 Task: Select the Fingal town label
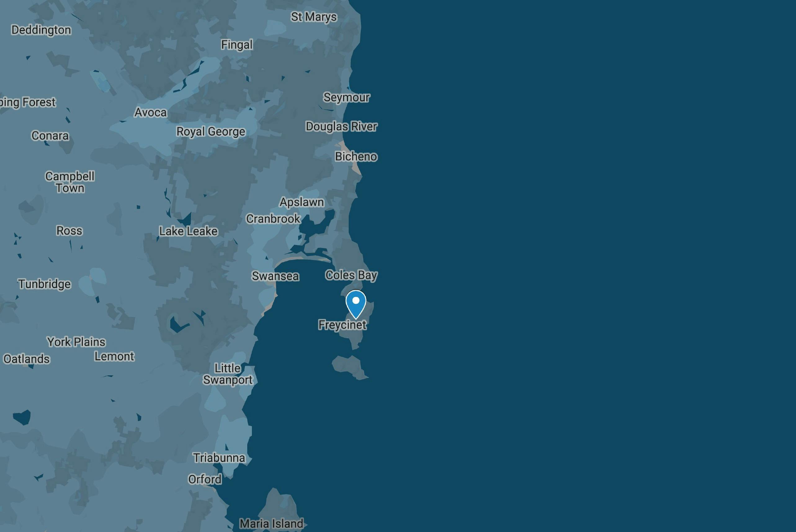point(237,44)
